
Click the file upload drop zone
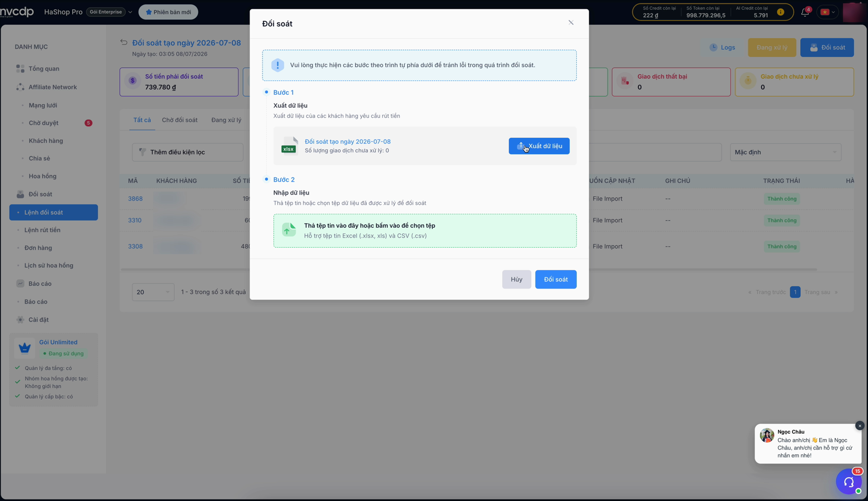(425, 230)
